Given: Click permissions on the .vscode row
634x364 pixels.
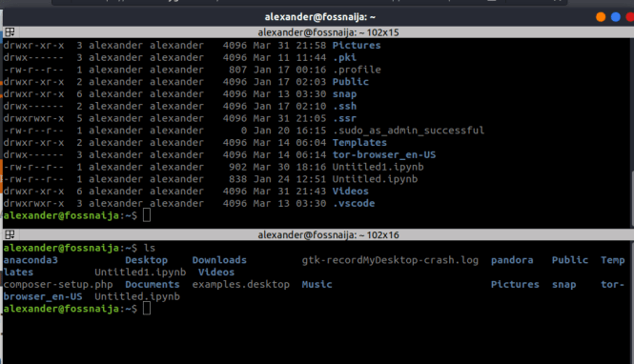Looking at the screenshot, I should click(33, 203).
